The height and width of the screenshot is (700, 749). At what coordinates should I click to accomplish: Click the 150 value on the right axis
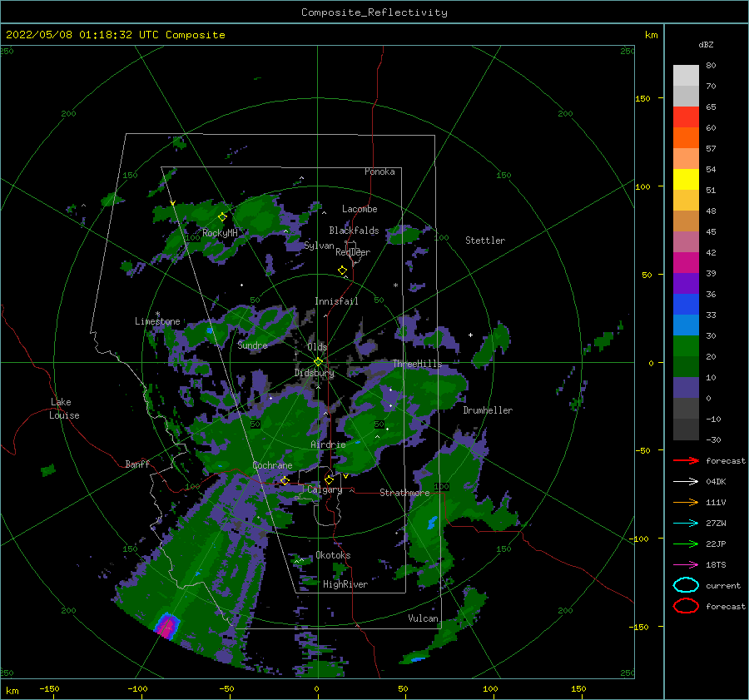pos(642,98)
